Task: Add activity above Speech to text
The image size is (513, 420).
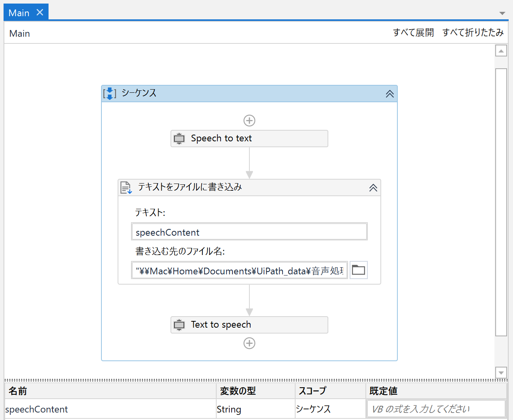Action: (249, 120)
